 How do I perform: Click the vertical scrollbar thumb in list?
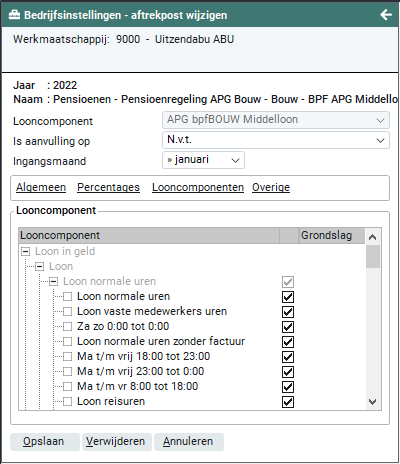click(373, 256)
